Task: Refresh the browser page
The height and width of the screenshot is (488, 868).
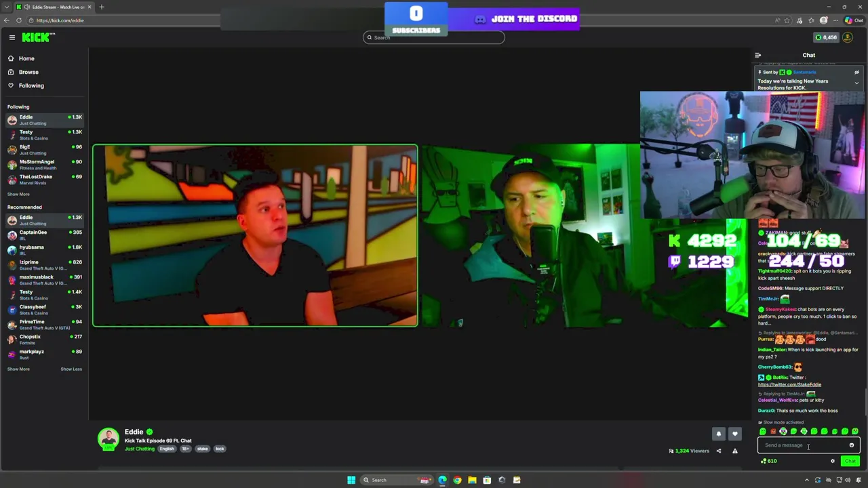Action: (19, 20)
